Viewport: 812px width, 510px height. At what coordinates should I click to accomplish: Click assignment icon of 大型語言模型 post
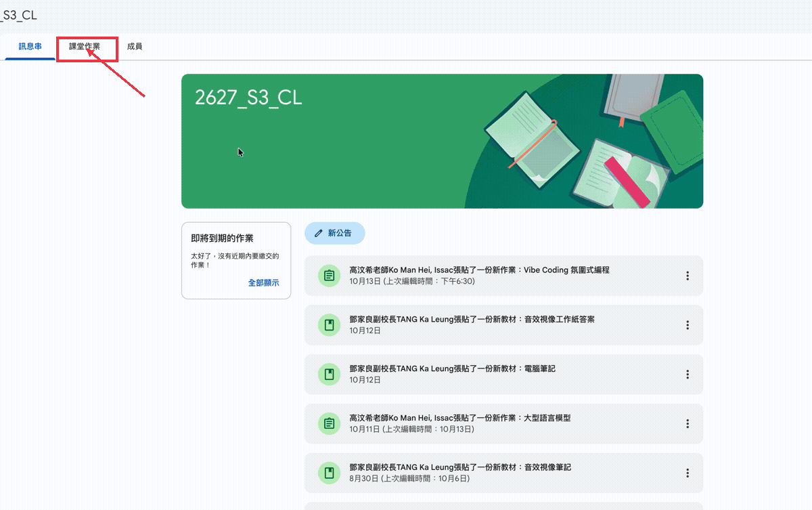coord(329,424)
